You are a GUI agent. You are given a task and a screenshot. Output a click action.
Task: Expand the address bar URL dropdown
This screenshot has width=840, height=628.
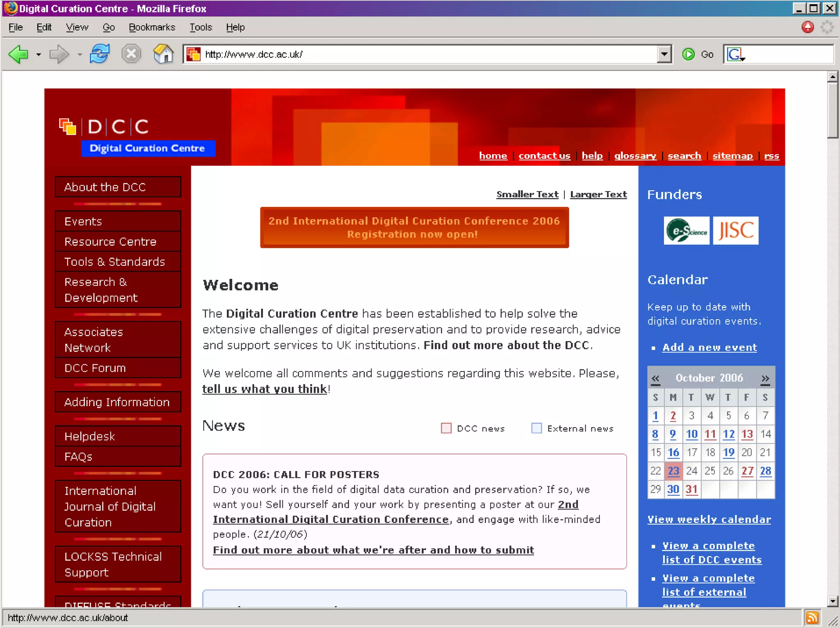tap(664, 54)
